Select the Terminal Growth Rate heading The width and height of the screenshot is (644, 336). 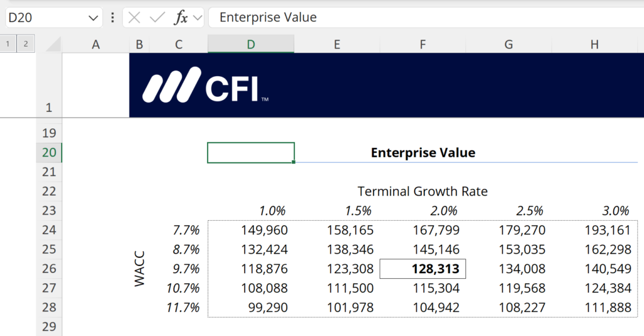point(423,191)
